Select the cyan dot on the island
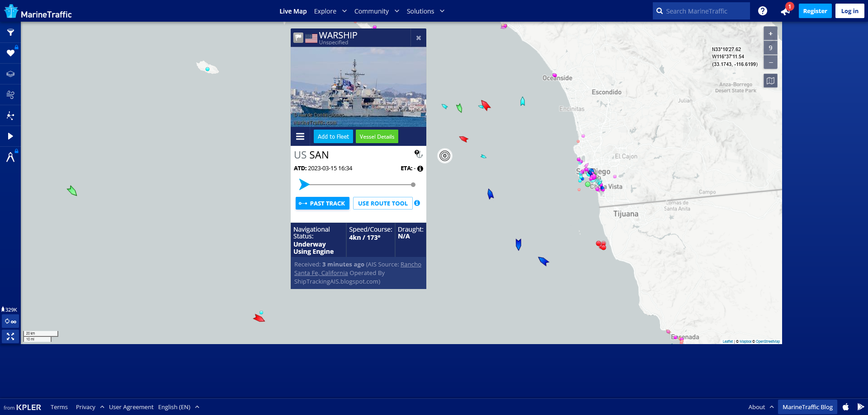Screen dimensions: 868x415 pos(208,69)
